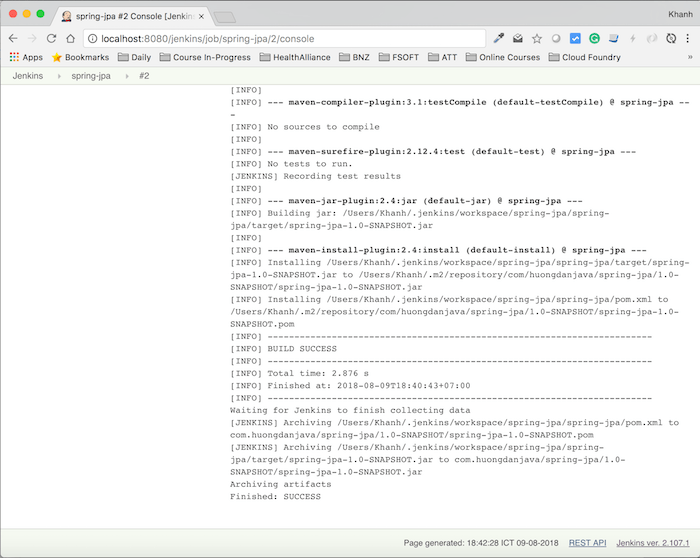Open the blue checkmark extension
Screen dimensions: 700x558
(x=575, y=39)
